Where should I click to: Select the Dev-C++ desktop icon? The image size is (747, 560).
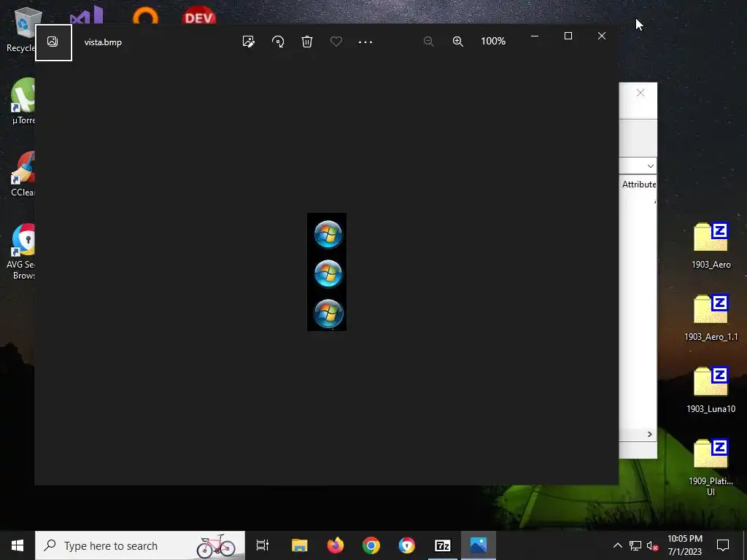click(198, 15)
